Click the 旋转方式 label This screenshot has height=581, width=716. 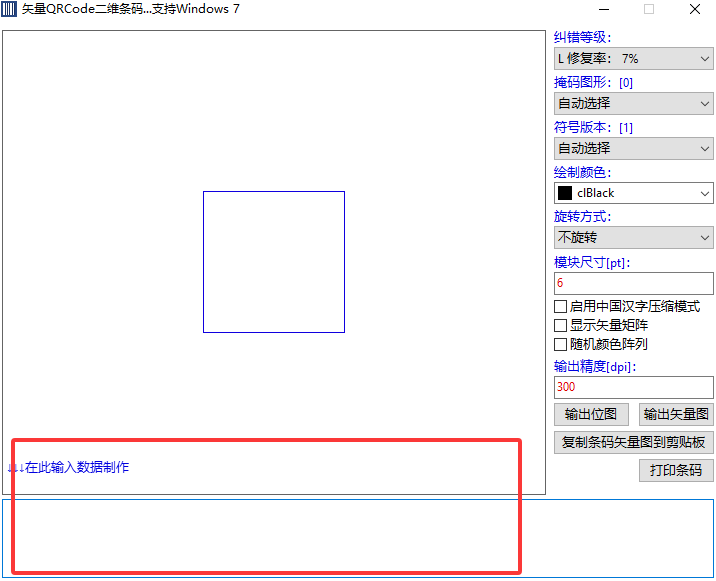582,216
